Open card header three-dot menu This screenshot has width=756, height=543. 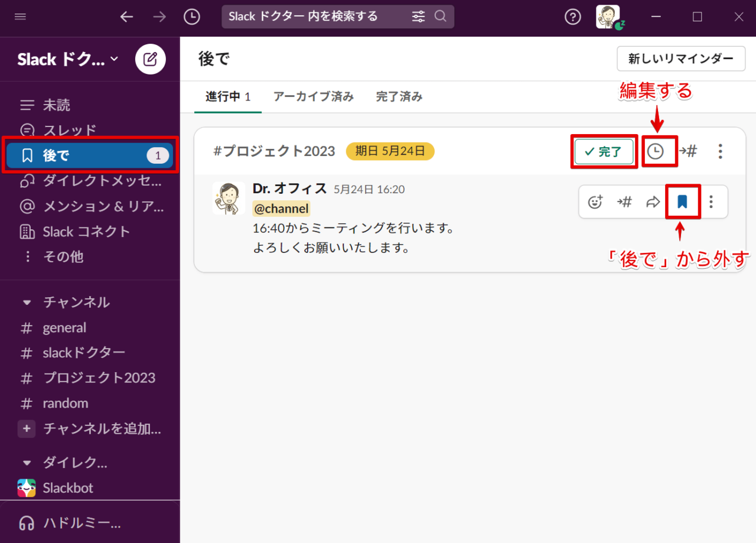pos(720,152)
